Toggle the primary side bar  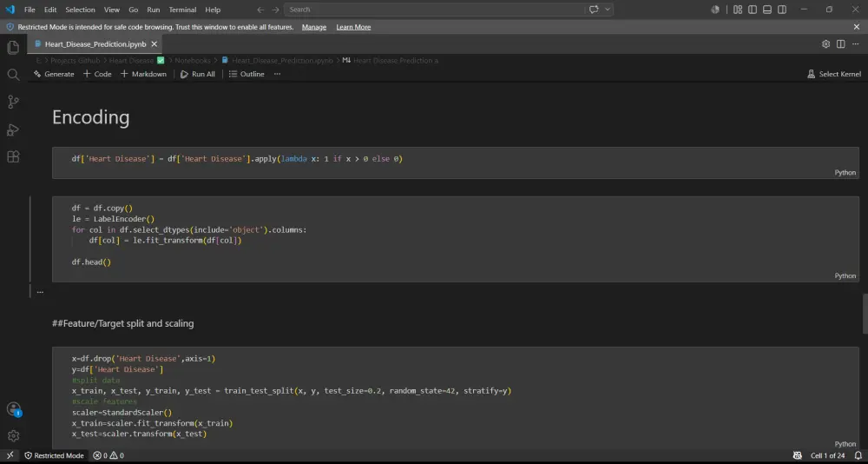tap(753, 10)
